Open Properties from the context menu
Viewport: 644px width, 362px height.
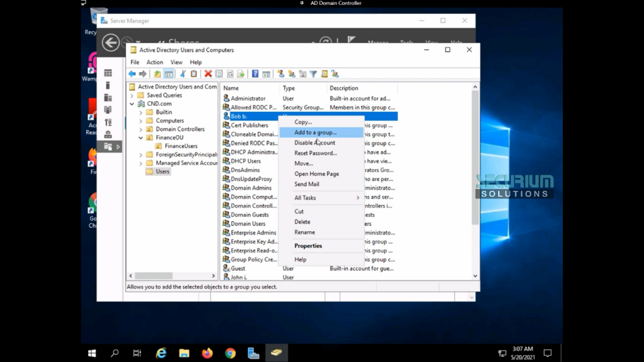(321, 246)
